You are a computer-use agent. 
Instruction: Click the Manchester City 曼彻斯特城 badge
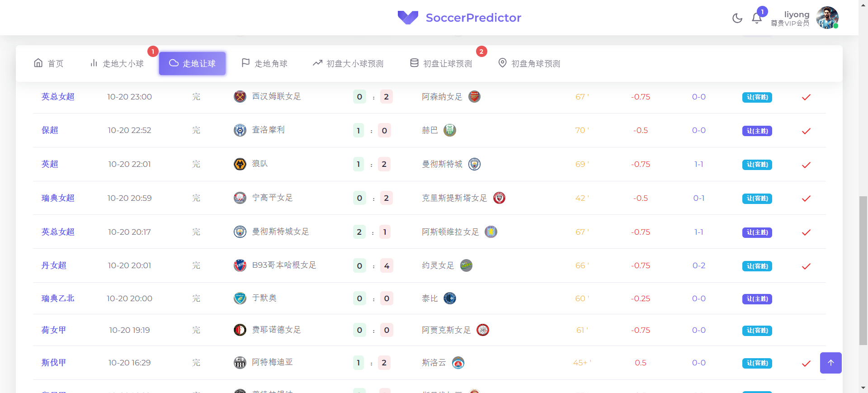(474, 164)
